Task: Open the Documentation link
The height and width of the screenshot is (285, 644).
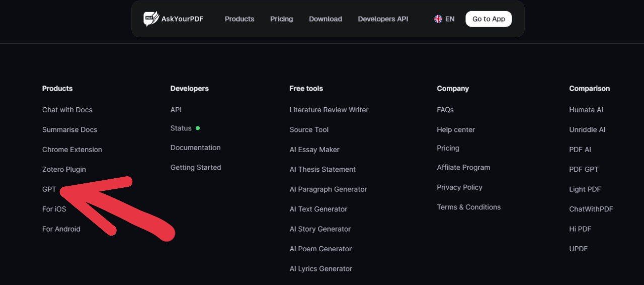Action: (196, 148)
